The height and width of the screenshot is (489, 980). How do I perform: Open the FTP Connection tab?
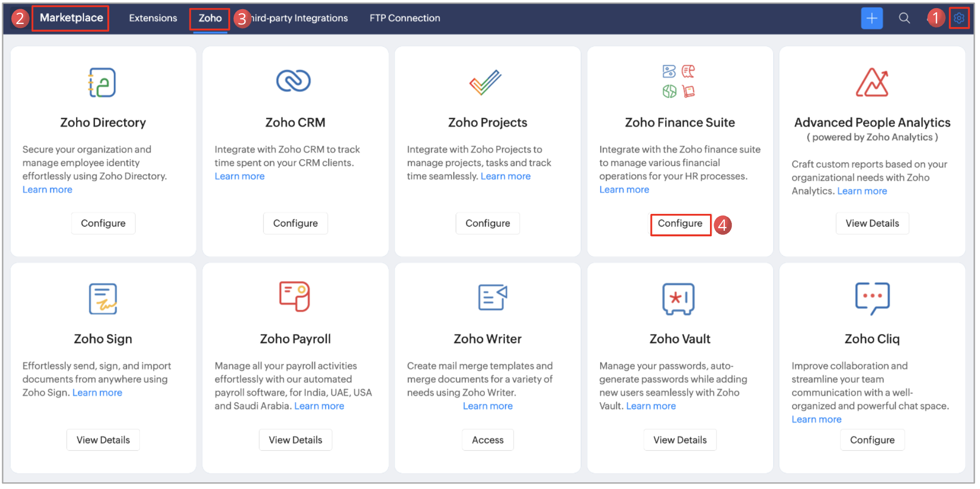405,18
